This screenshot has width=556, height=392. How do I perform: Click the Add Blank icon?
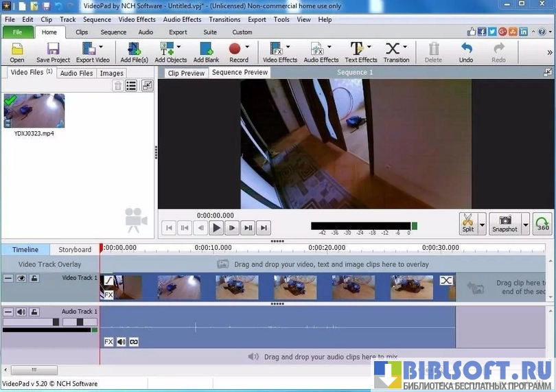[x=206, y=51]
